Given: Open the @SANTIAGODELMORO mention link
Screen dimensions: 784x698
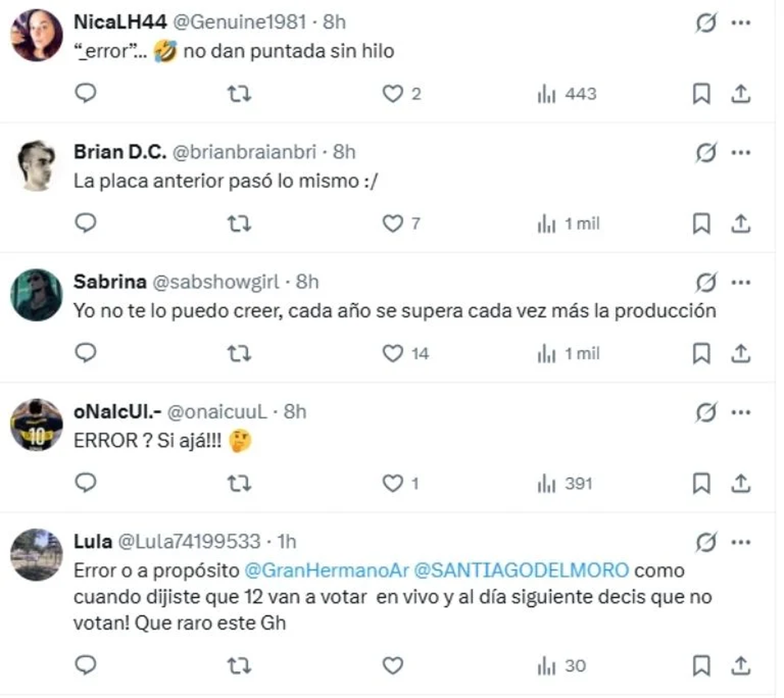Looking at the screenshot, I should click(x=521, y=571).
